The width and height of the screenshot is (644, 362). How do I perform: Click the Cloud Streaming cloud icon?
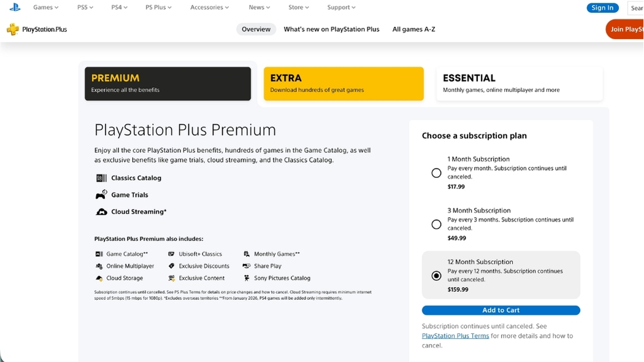pyautogui.click(x=101, y=212)
